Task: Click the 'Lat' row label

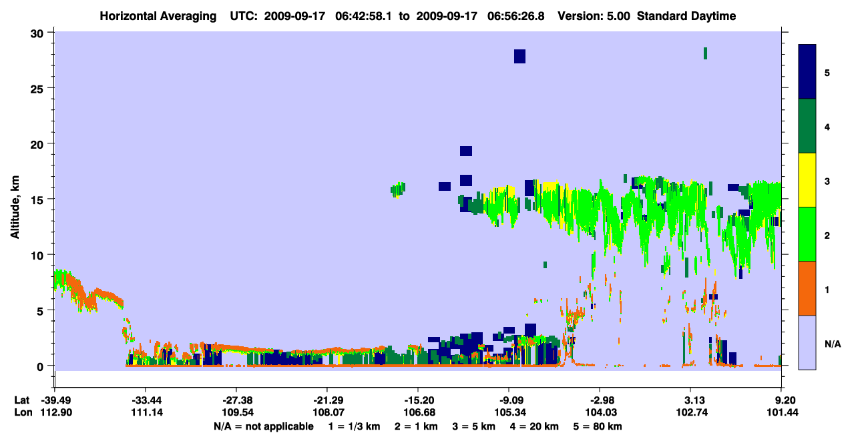Action: (21, 400)
